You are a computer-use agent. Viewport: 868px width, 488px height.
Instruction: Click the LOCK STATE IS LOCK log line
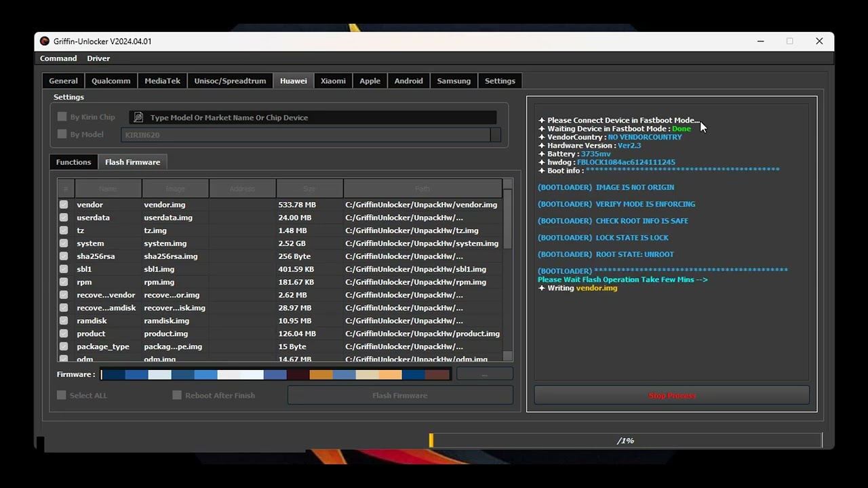coord(603,238)
